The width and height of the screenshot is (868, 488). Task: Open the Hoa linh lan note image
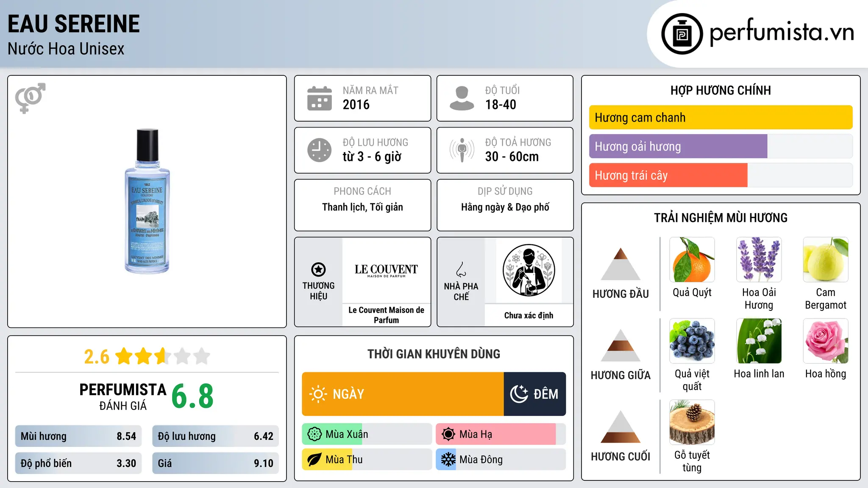(759, 341)
